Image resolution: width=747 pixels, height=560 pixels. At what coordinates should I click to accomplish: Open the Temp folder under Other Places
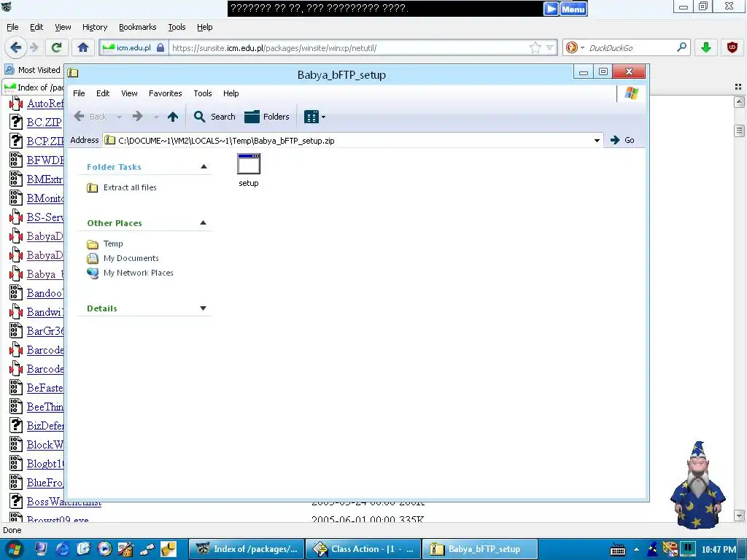pyautogui.click(x=105, y=244)
